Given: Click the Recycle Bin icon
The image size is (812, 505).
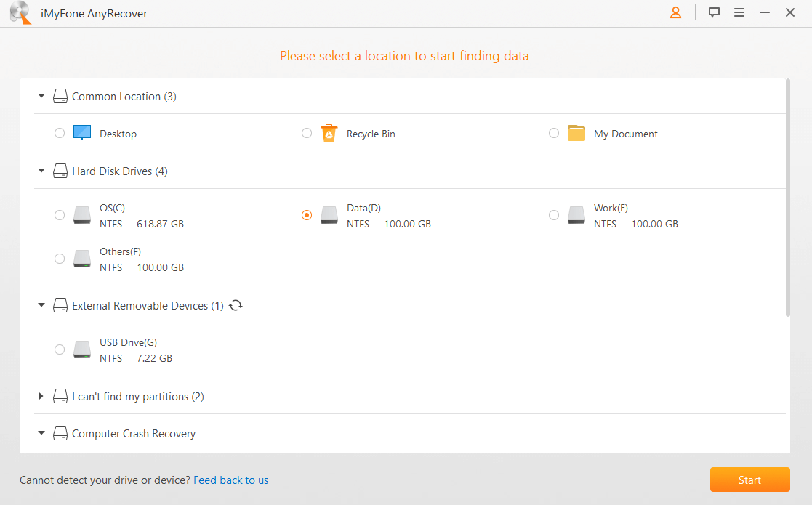Looking at the screenshot, I should 329,133.
